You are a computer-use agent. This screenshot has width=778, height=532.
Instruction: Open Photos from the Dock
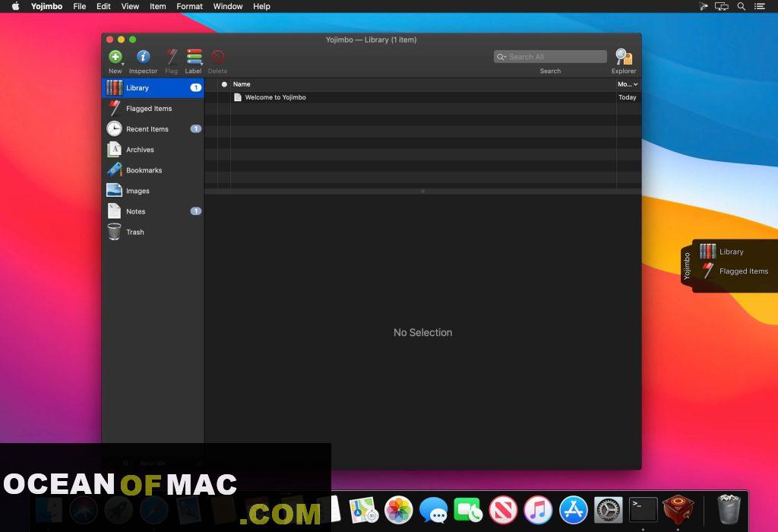(398, 510)
